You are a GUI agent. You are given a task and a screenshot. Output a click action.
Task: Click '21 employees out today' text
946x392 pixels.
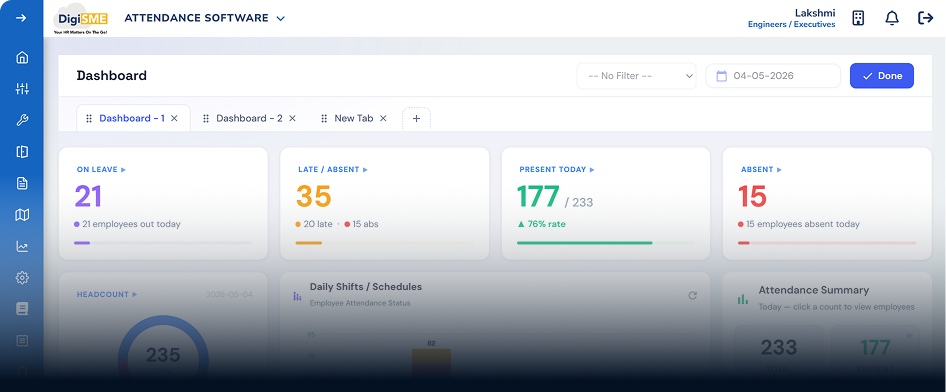pos(131,224)
